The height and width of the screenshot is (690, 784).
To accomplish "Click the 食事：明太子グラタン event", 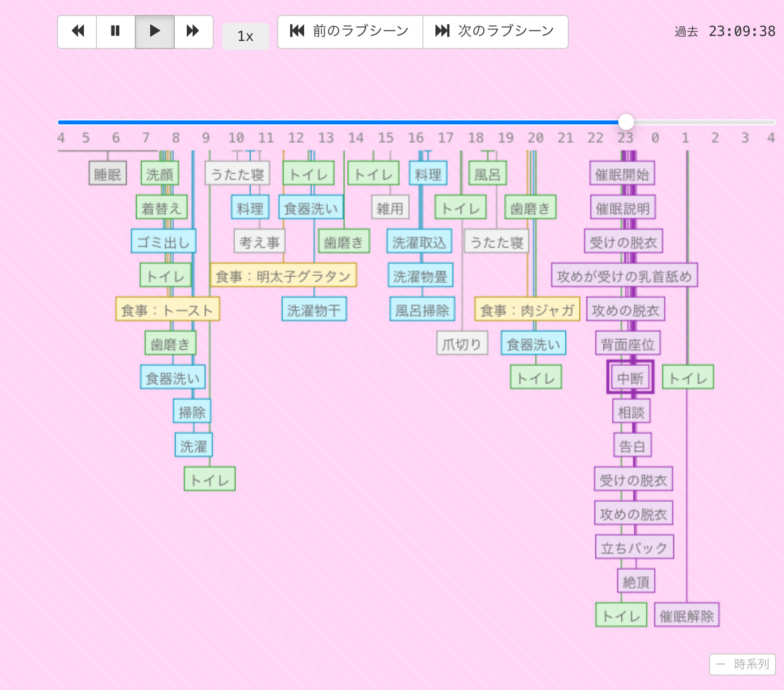I will tap(283, 276).
